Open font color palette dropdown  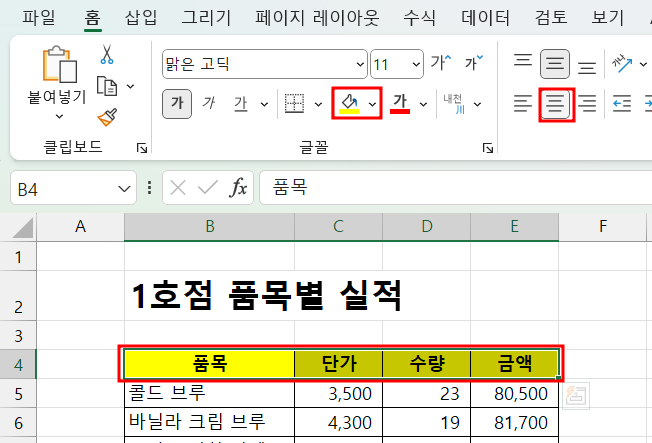pyautogui.click(x=423, y=104)
